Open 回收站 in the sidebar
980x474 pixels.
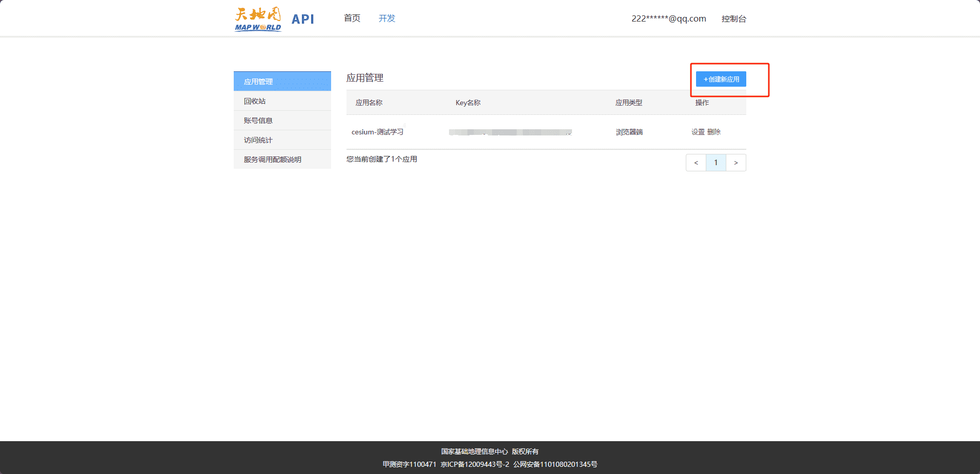coord(282,101)
